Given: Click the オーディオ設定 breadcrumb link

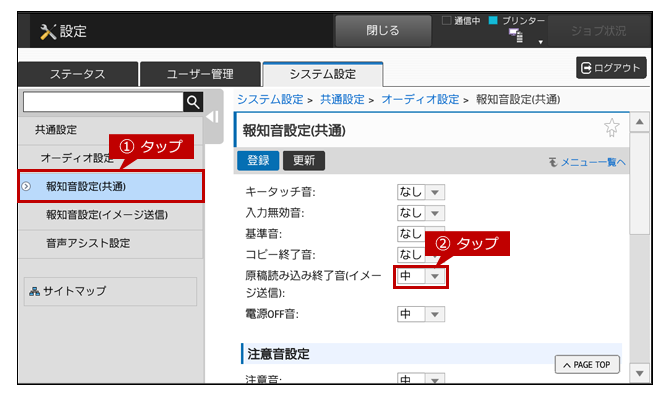Looking at the screenshot, I should pyautogui.click(x=420, y=100).
